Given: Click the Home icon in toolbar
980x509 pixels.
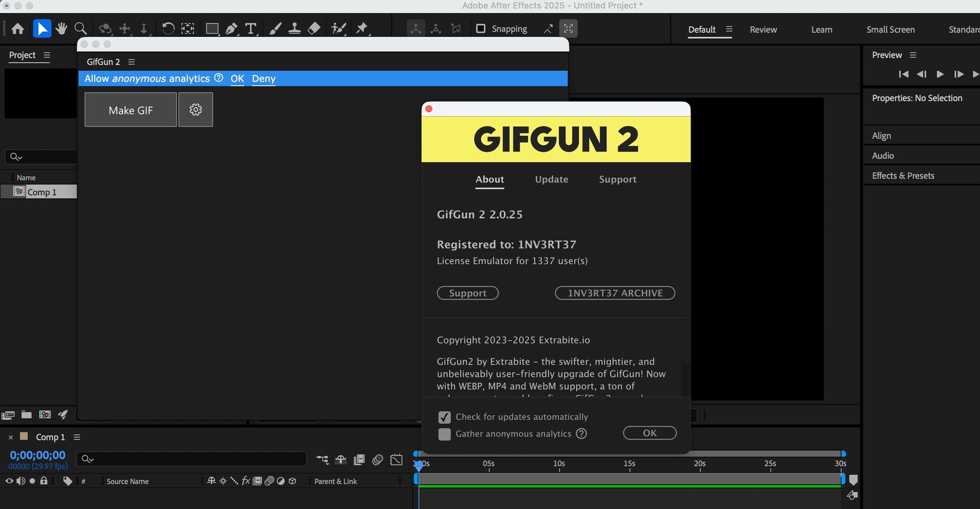Looking at the screenshot, I should pos(18,29).
